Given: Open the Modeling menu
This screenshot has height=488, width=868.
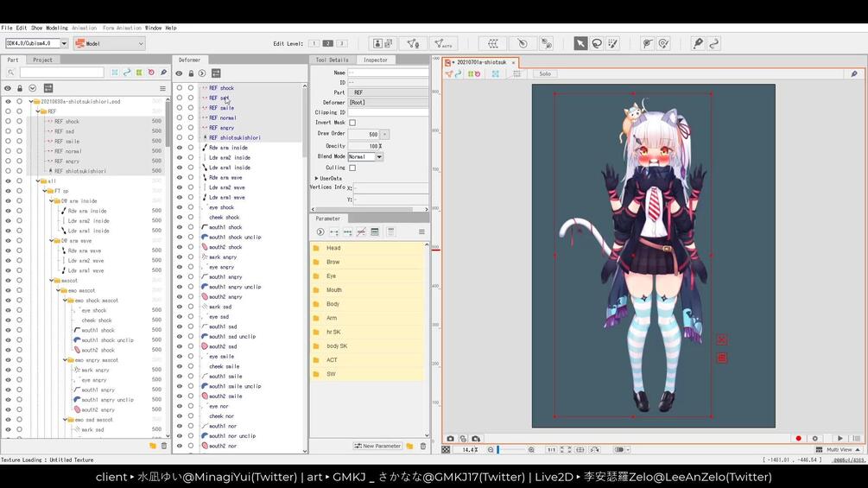Looking at the screenshot, I should pyautogui.click(x=56, y=28).
